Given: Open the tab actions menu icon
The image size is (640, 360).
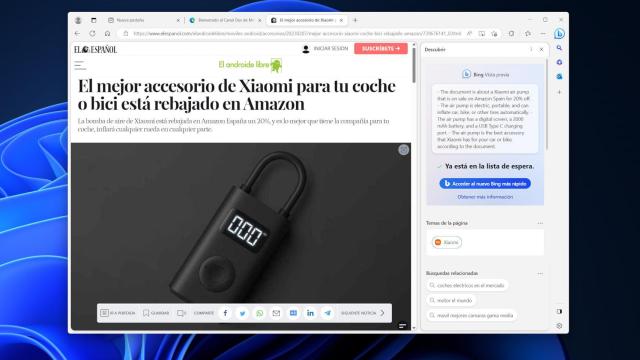Looking at the screenshot, I should pyautogui.click(x=93, y=20).
